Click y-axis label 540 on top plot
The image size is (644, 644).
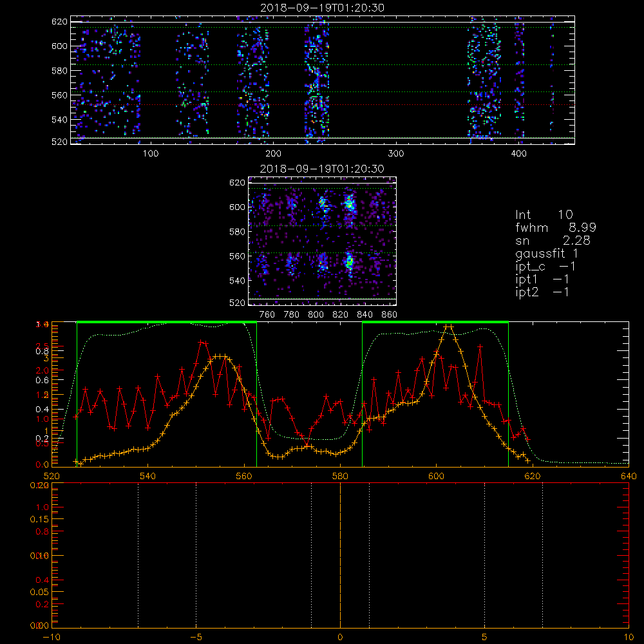59,120
